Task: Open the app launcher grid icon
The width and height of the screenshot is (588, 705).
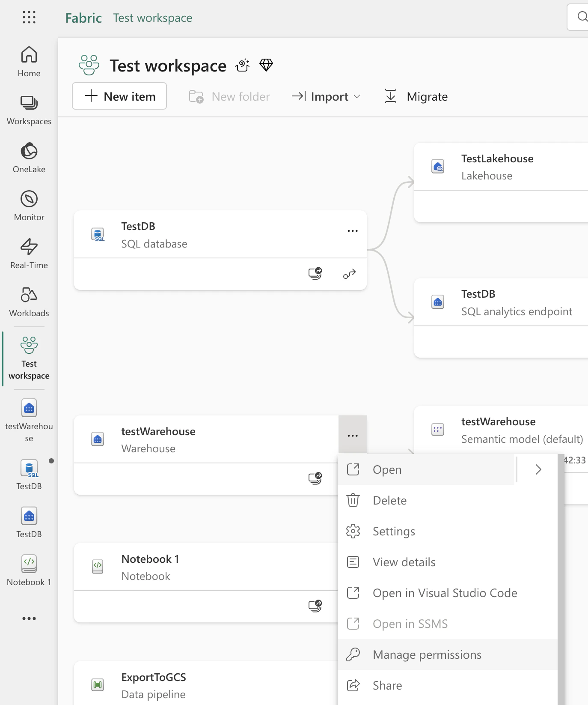Action: pos(29,17)
